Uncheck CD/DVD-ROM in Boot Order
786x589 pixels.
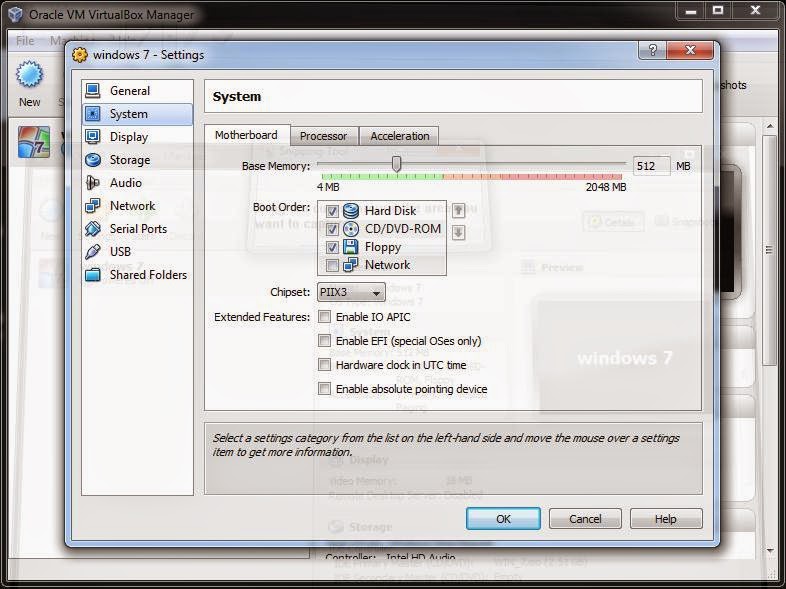(332, 229)
